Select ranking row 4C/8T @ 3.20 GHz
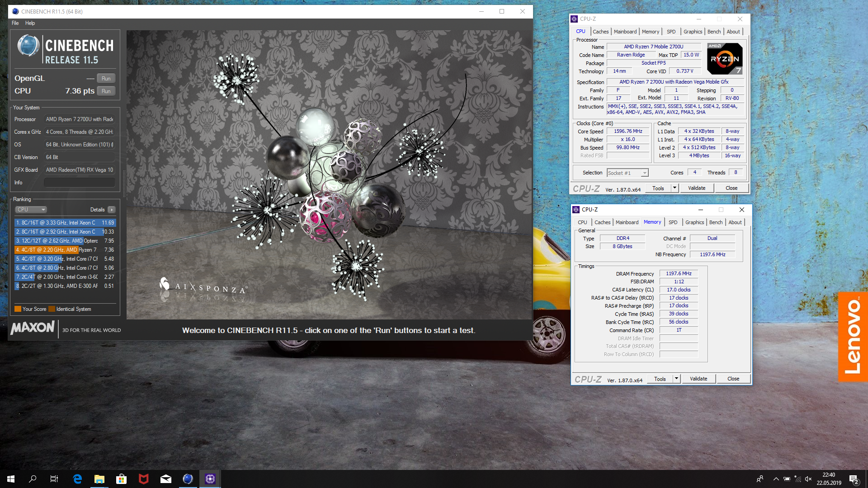 [x=65, y=259]
